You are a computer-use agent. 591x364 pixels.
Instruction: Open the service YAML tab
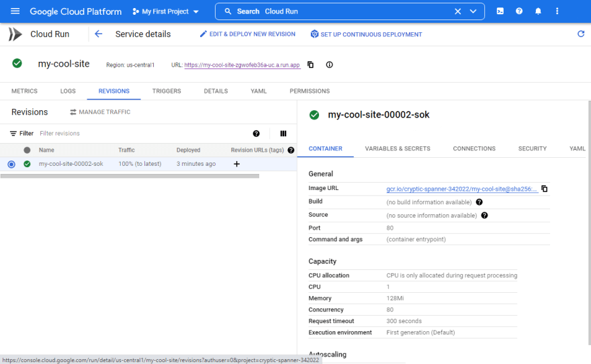click(x=259, y=91)
